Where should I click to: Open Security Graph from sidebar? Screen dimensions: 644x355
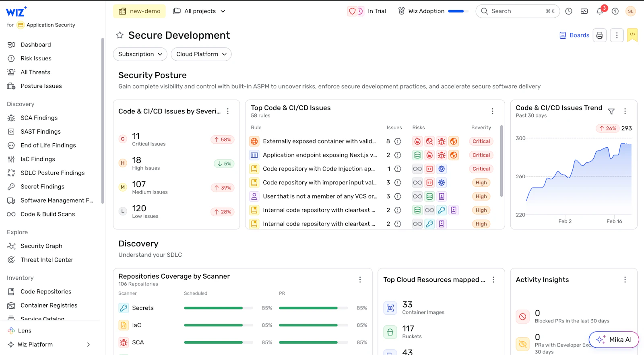(41, 246)
